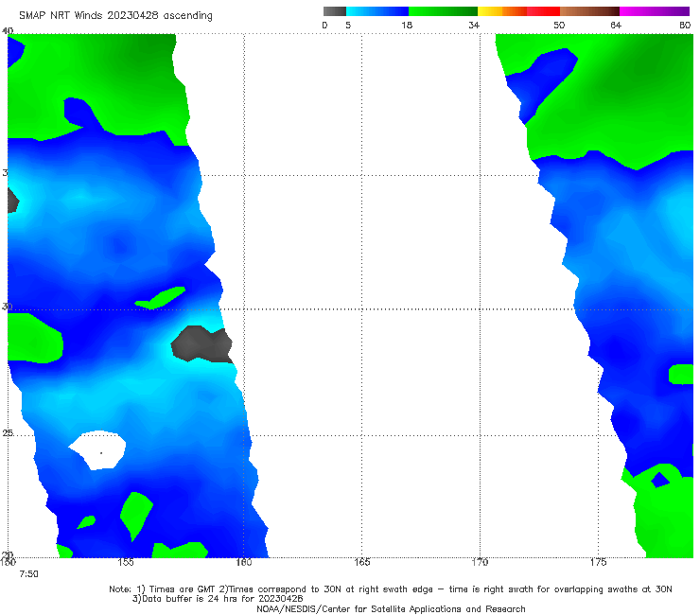Click the small green wind patch near 30N 156E
The width and height of the screenshot is (700, 615).
[x=161, y=298]
